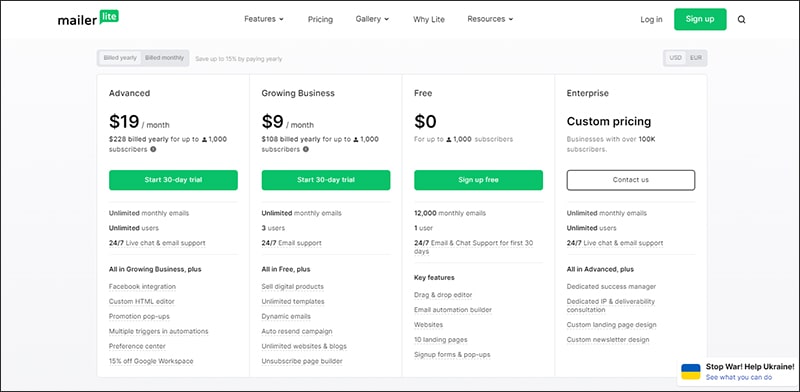Click the Log in link
The height and width of the screenshot is (392, 800).
pos(651,19)
